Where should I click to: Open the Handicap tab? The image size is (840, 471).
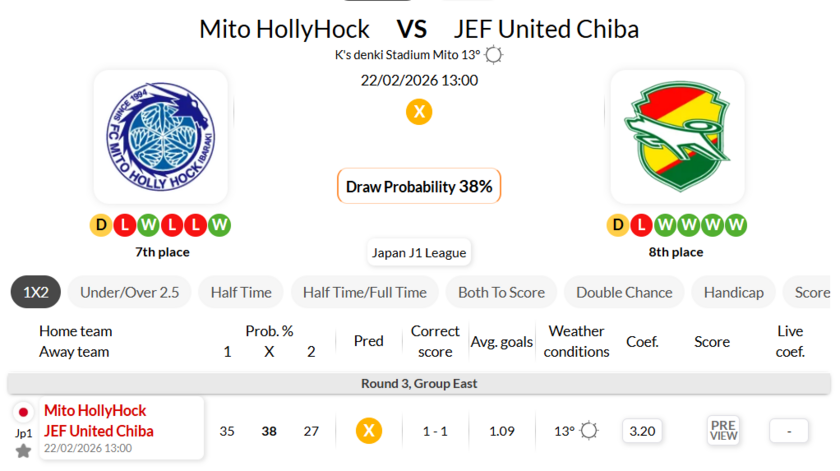click(x=733, y=292)
